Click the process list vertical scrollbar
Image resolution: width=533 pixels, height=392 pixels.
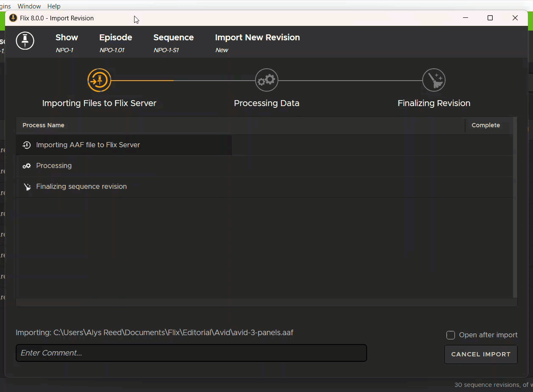coord(515,208)
